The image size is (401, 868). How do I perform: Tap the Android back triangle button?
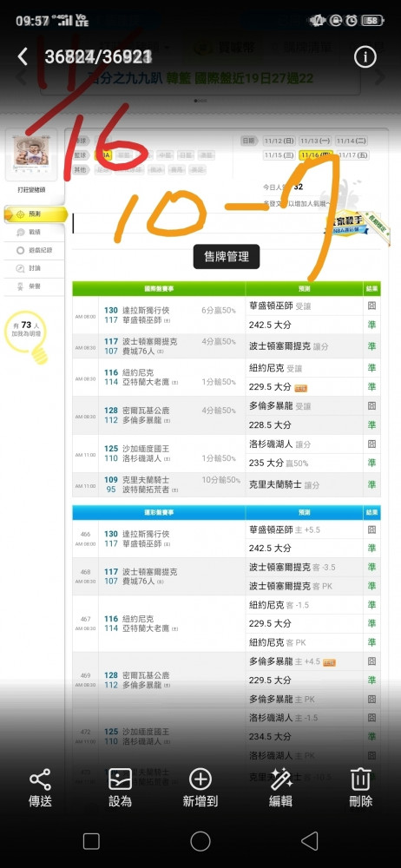(x=310, y=841)
